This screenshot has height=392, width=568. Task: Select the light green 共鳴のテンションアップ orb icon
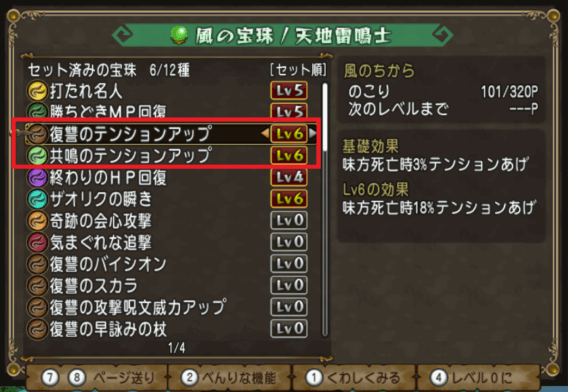pos(37,156)
